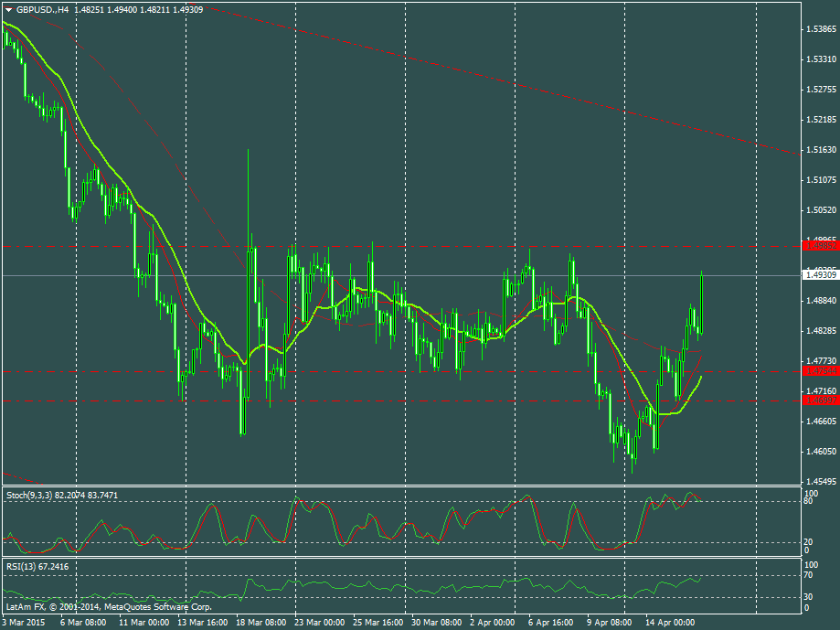Click the 1.53865 mark on price axis
This screenshot has height=630, width=840.
(x=821, y=29)
